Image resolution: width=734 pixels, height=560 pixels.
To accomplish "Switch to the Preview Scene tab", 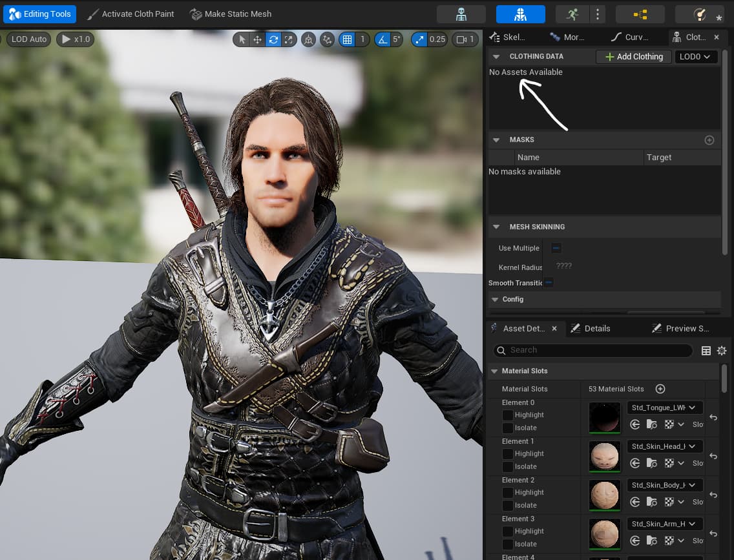I will [x=680, y=328].
